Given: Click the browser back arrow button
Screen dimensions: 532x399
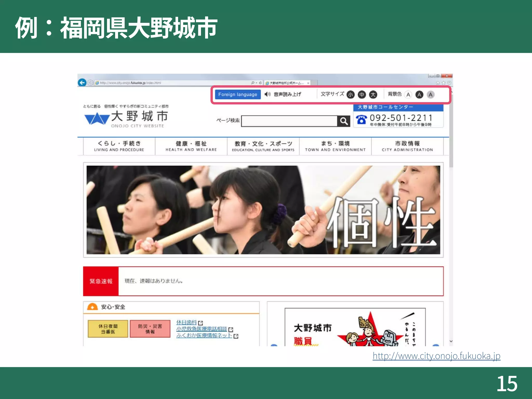Looking at the screenshot, I should [x=82, y=83].
